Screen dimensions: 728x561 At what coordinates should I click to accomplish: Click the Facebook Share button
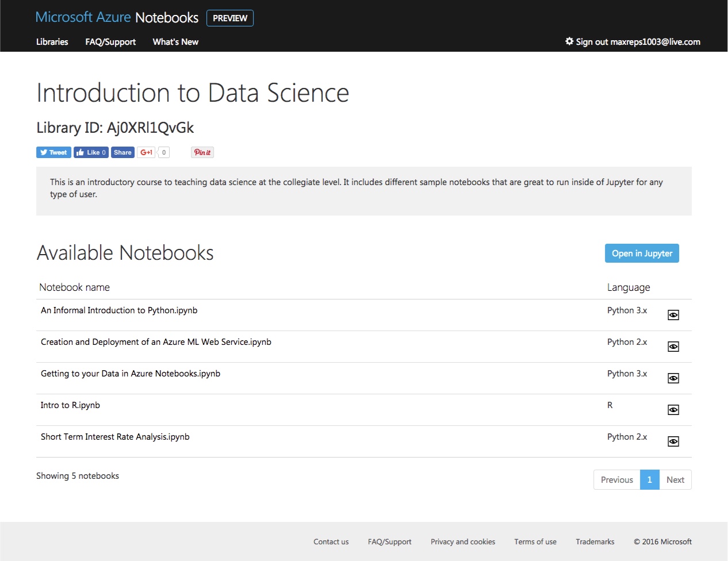click(x=122, y=152)
